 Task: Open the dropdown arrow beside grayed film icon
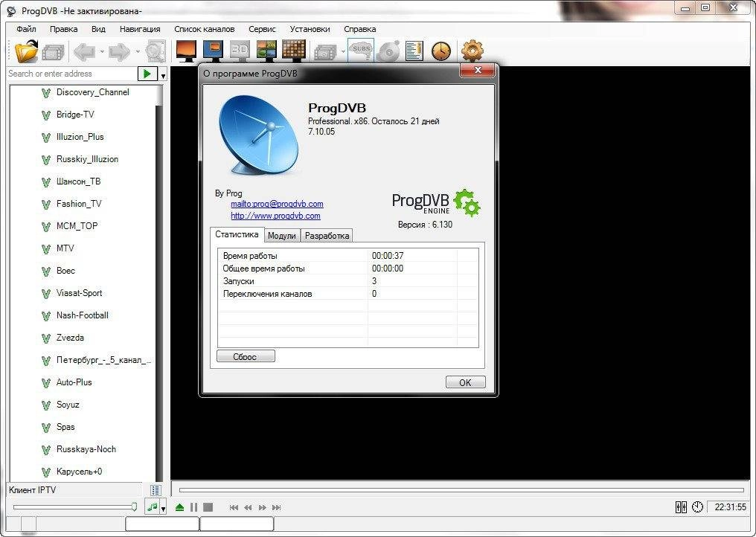coord(343,51)
